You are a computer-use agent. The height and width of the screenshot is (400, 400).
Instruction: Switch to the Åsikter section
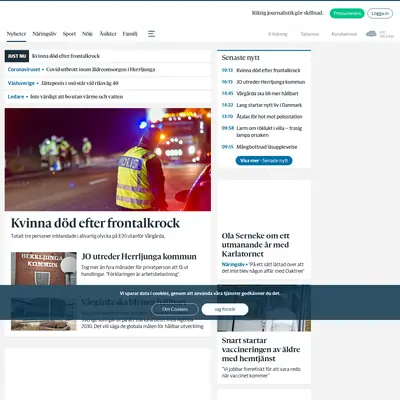pyautogui.click(x=108, y=34)
